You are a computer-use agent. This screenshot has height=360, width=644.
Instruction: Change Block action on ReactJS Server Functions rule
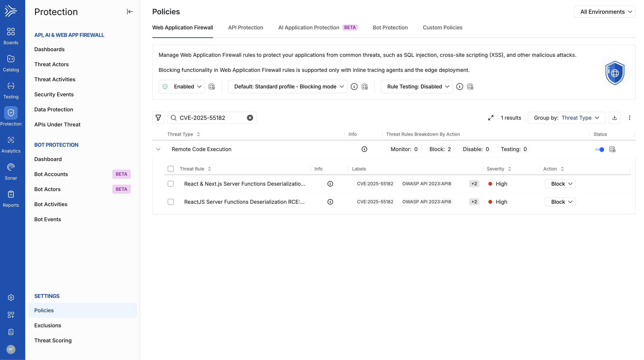pos(560,202)
